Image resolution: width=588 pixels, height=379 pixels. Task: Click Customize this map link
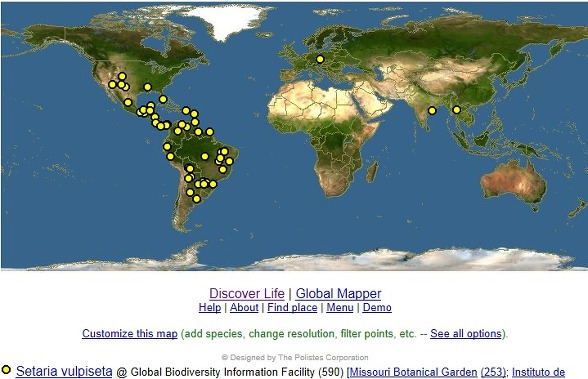pos(130,334)
